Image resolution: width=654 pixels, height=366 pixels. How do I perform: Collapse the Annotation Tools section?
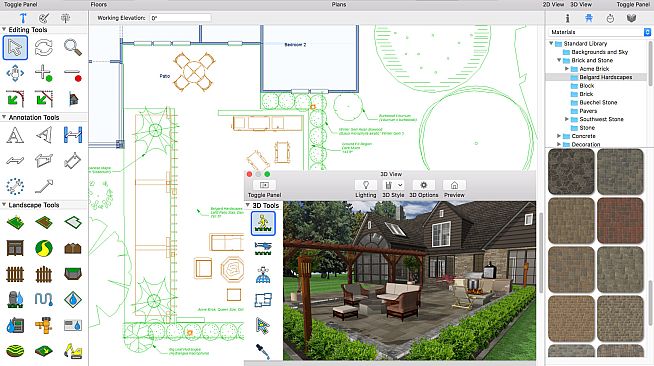tap(4, 117)
